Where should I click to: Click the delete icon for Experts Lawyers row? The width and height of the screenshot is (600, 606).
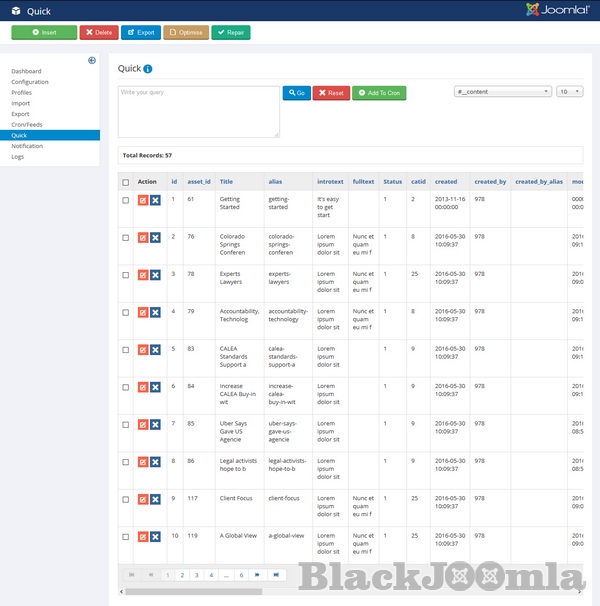[x=155, y=274]
